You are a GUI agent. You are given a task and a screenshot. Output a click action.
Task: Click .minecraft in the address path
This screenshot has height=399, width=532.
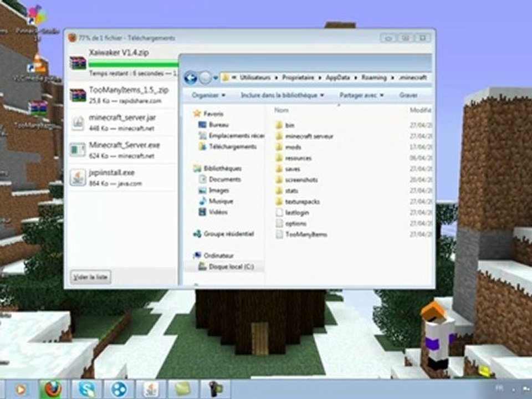[x=412, y=78]
